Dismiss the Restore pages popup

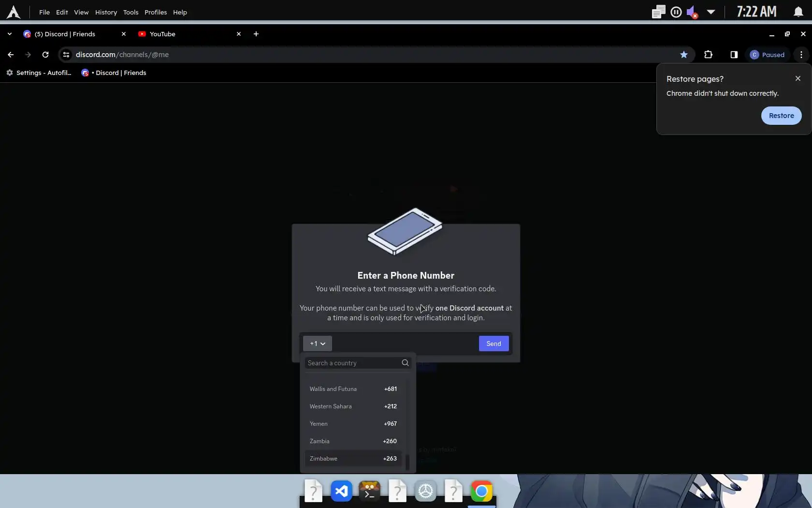pos(798,78)
